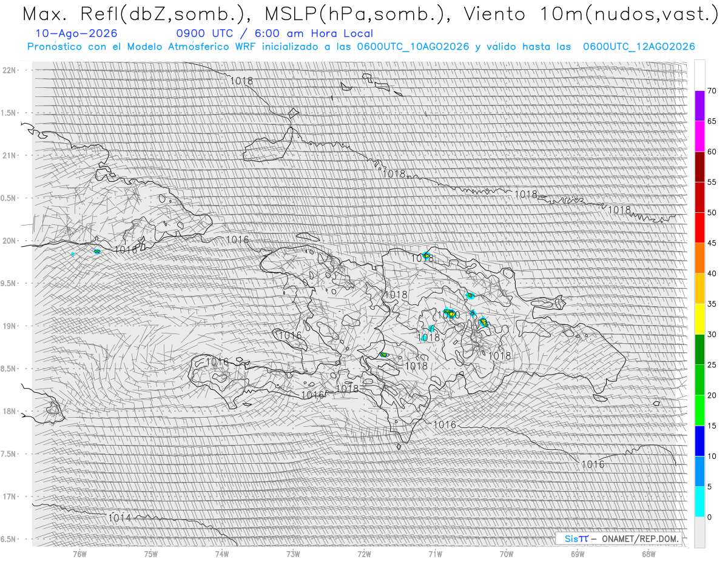
Task: Click the 'SisTT – ONAMET/REP.DOM.' logo box
Action: point(619,538)
